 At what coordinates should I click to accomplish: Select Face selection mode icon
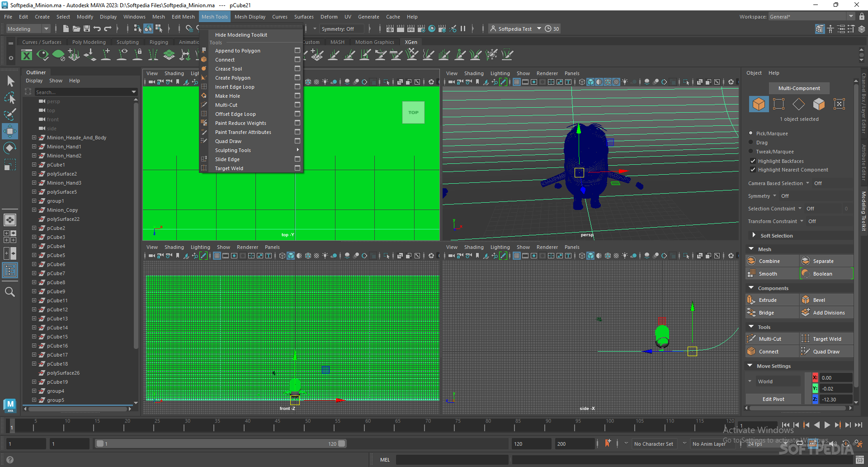point(819,104)
